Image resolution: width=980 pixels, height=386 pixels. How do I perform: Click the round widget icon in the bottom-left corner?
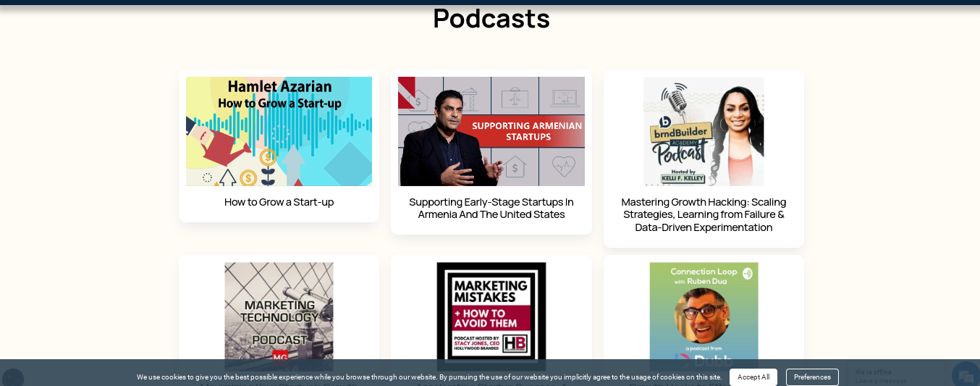pyautogui.click(x=13, y=378)
